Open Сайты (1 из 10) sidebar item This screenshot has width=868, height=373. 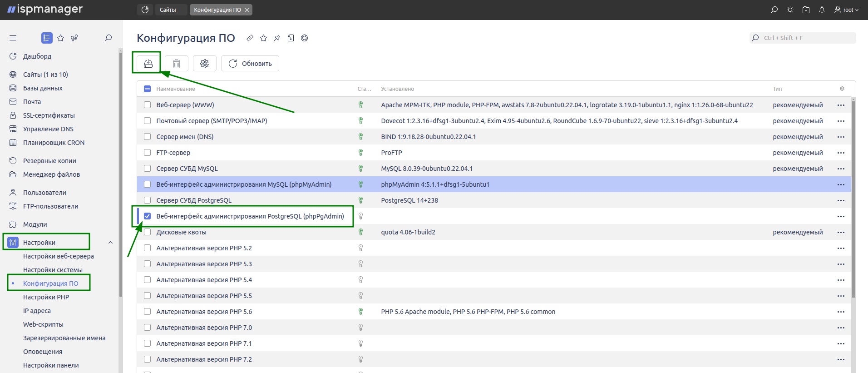click(x=45, y=75)
